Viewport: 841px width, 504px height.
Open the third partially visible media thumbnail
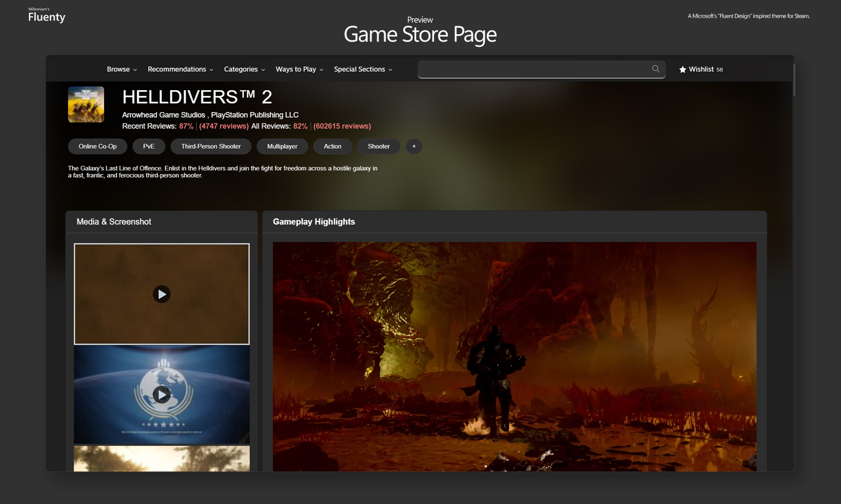[x=161, y=458]
